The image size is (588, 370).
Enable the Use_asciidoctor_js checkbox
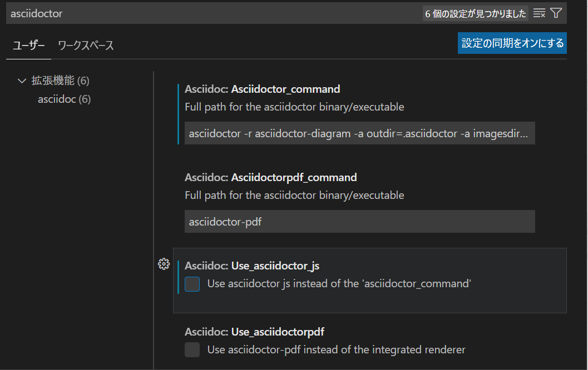pyautogui.click(x=192, y=284)
